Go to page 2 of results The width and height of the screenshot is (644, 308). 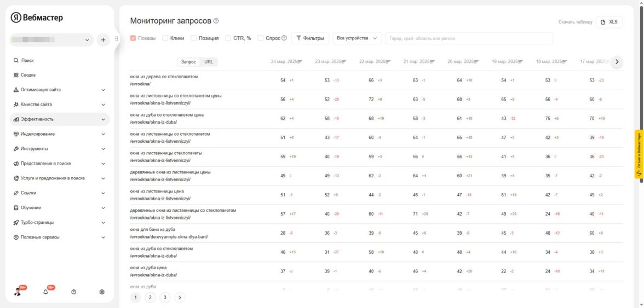click(150, 298)
